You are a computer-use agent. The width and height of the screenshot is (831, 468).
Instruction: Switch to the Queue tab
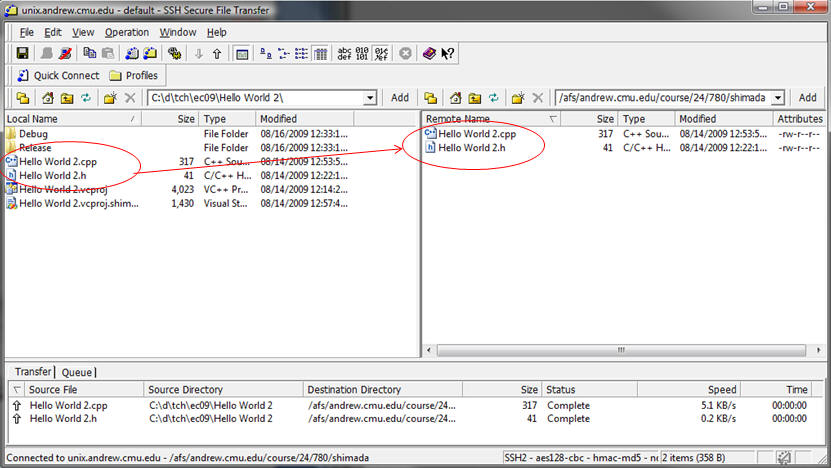click(76, 372)
